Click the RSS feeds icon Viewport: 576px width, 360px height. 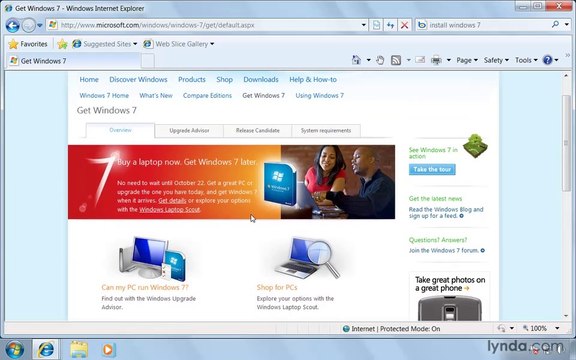(x=396, y=60)
